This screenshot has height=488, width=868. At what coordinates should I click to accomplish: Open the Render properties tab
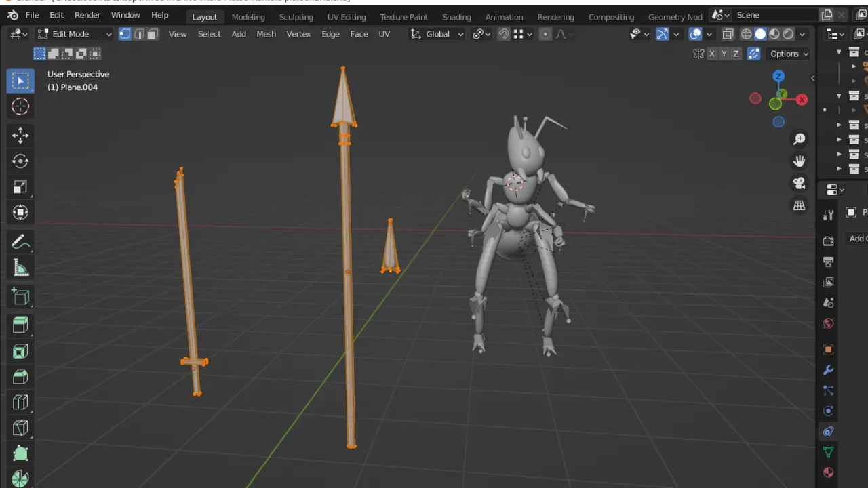828,241
